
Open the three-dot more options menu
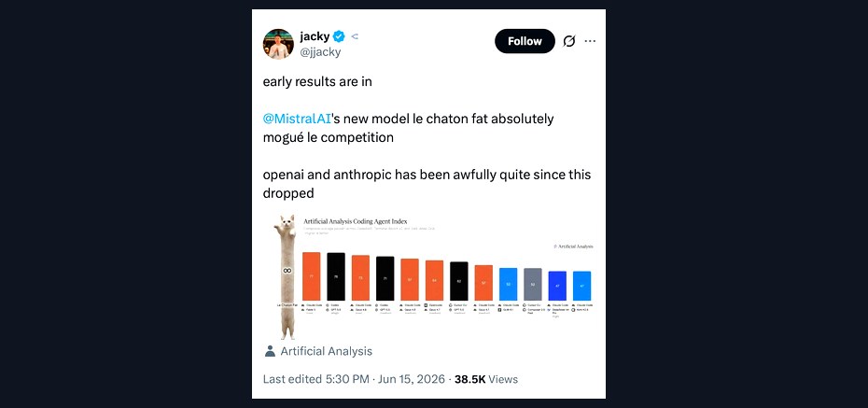[x=590, y=41]
